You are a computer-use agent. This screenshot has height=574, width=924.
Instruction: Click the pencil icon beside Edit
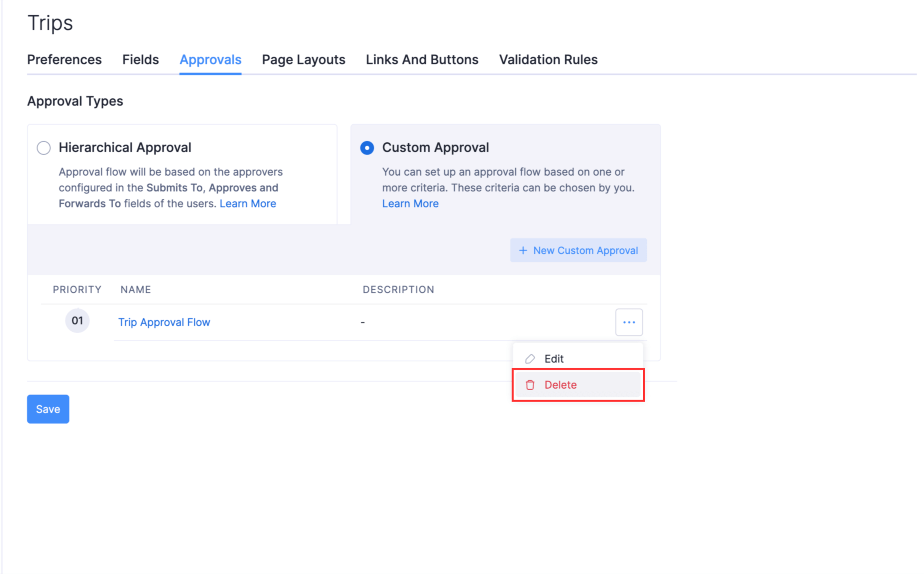pyautogui.click(x=530, y=359)
